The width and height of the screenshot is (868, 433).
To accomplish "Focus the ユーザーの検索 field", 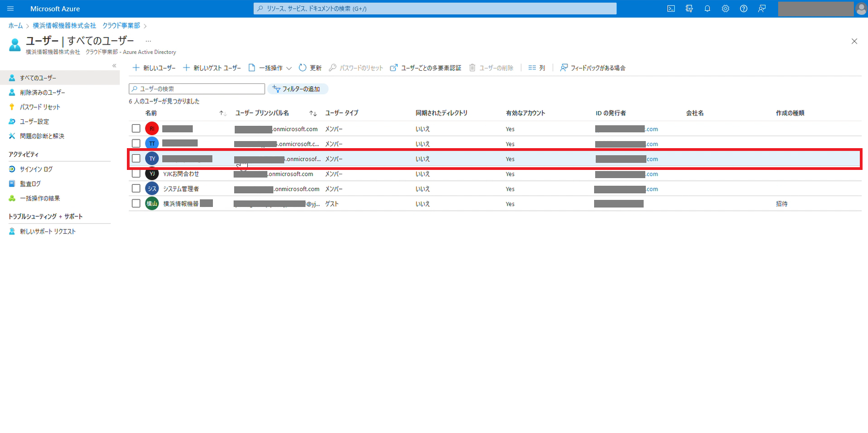I will pyautogui.click(x=197, y=89).
